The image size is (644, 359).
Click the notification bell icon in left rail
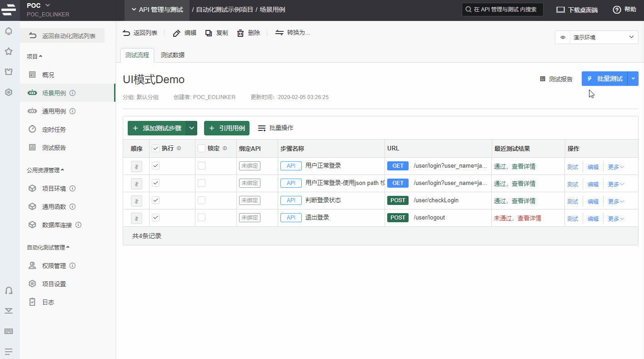pos(9,31)
